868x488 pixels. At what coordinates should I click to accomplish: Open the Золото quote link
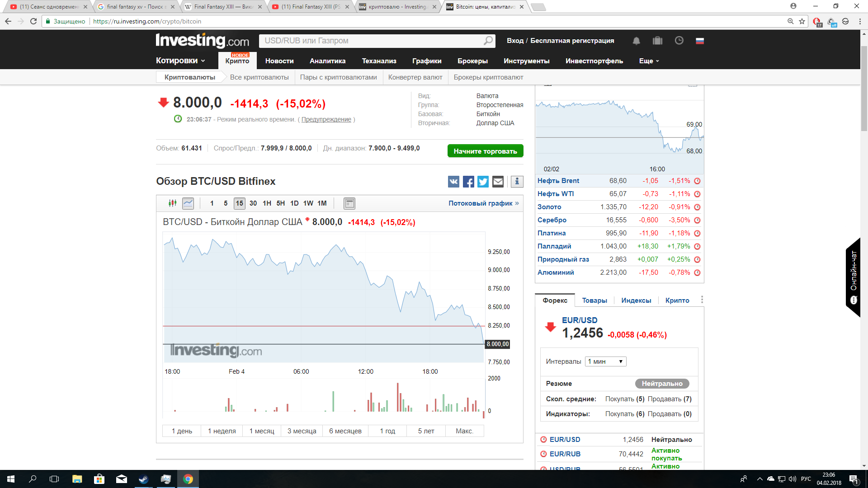(x=549, y=207)
